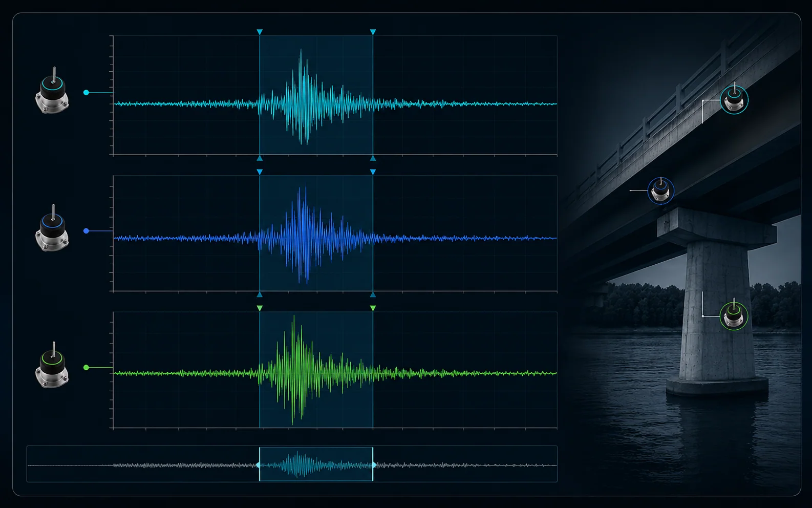Click bottom-right selection marker of cyan waveform
The height and width of the screenshot is (508, 812).
tap(373, 158)
